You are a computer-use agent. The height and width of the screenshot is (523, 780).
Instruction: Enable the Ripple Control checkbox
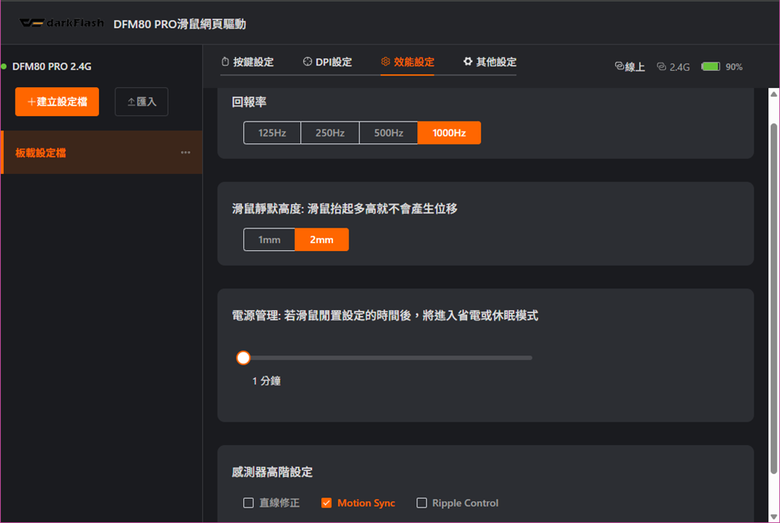tap(421, 503)
